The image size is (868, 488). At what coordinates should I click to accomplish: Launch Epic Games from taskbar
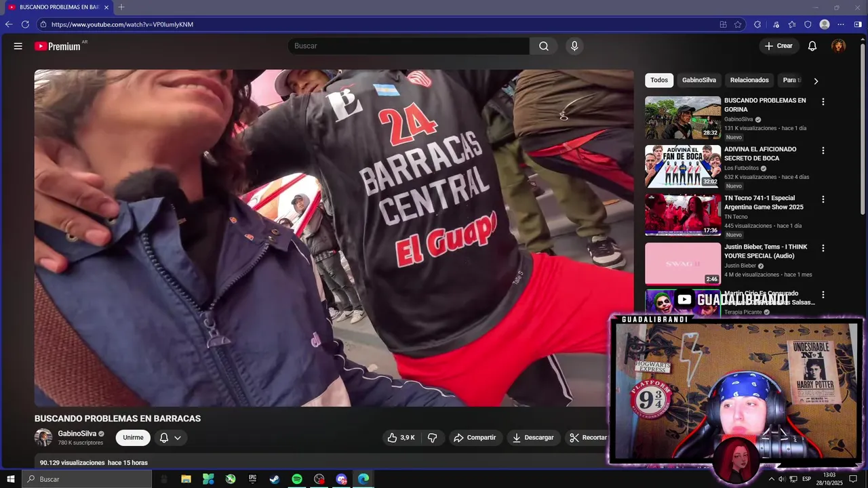252,479
